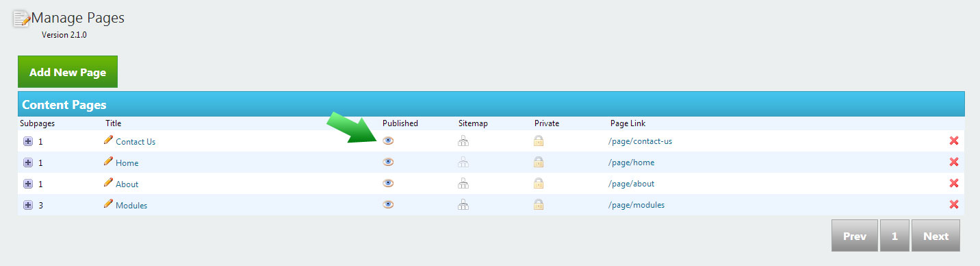Expand subpages of Contact Us row
This screenshot has width=980, height=266.
click(28, 142)
